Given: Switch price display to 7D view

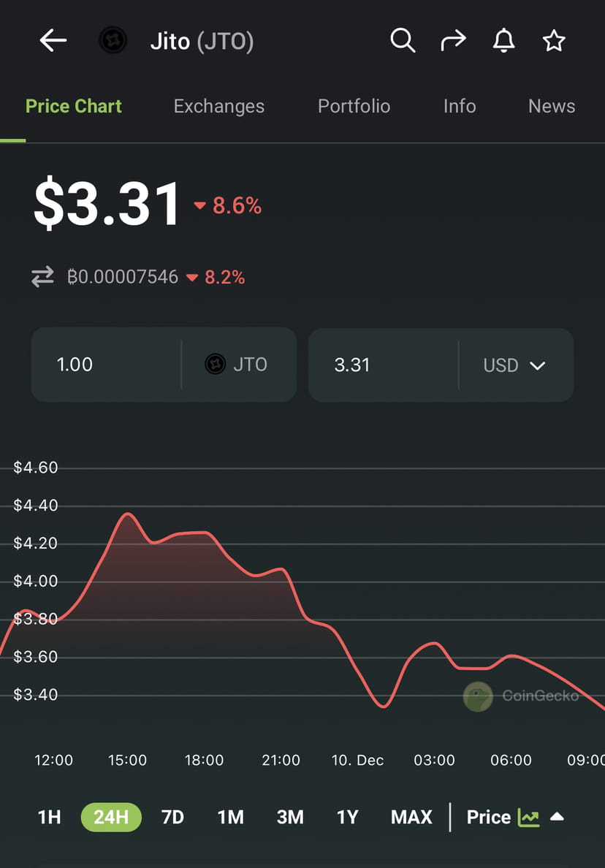Looking at the screenshot, I should [172, 817].
